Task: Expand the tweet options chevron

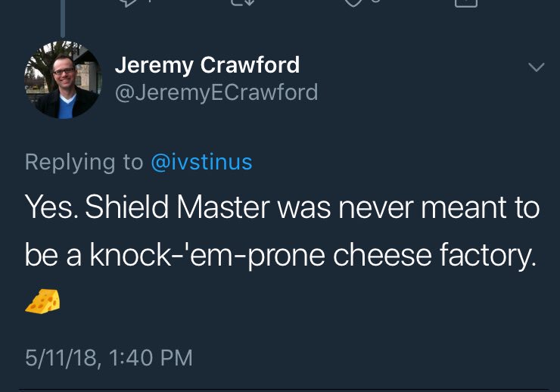Action: (x=536, y=67)
